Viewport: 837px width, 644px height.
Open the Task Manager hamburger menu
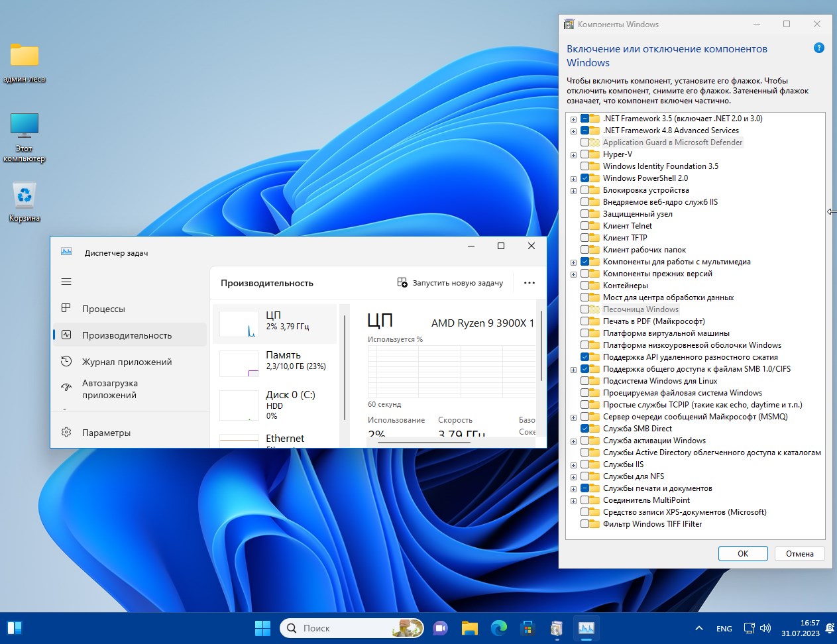[x=66, y=281]
